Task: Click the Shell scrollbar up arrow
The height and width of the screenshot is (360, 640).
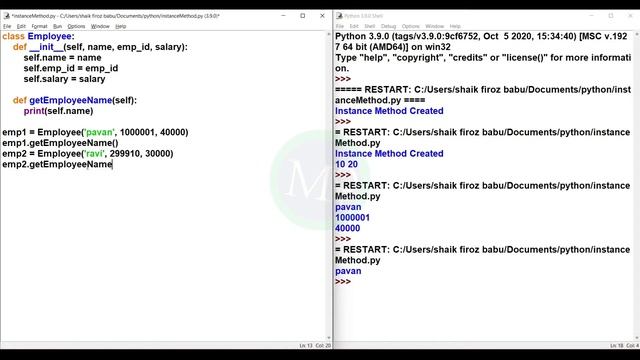Action: [x=637, y=35]
